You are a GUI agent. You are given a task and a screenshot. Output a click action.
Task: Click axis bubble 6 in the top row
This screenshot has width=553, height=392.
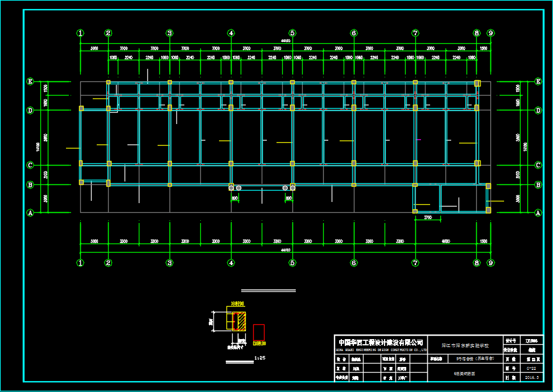point(354,33)
